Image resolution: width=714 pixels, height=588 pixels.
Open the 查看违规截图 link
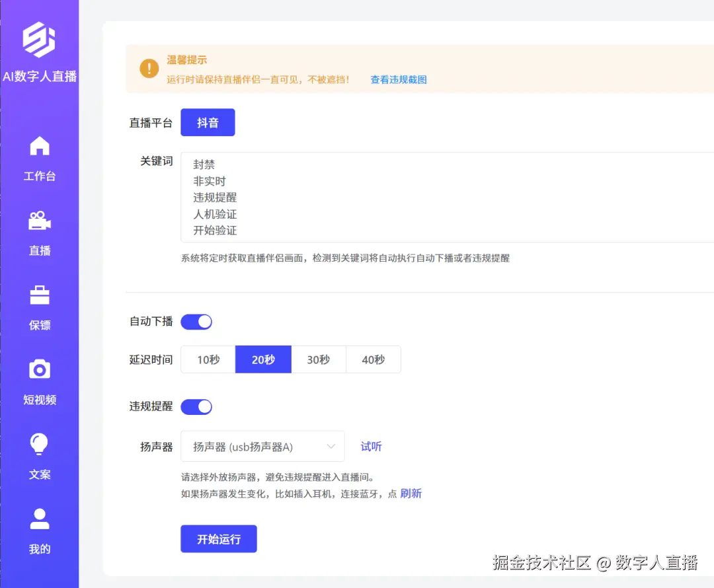(x=399, y=80)
